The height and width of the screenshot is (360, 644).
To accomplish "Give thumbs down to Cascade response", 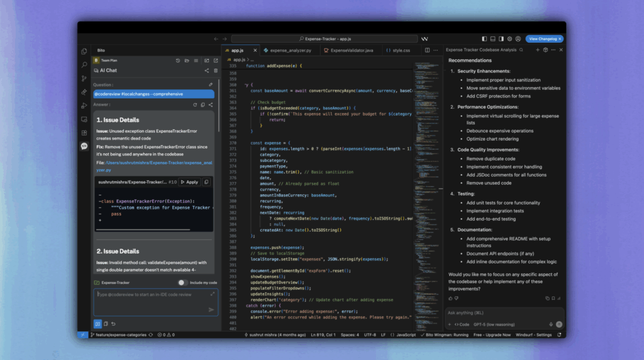I will point(457,298).
